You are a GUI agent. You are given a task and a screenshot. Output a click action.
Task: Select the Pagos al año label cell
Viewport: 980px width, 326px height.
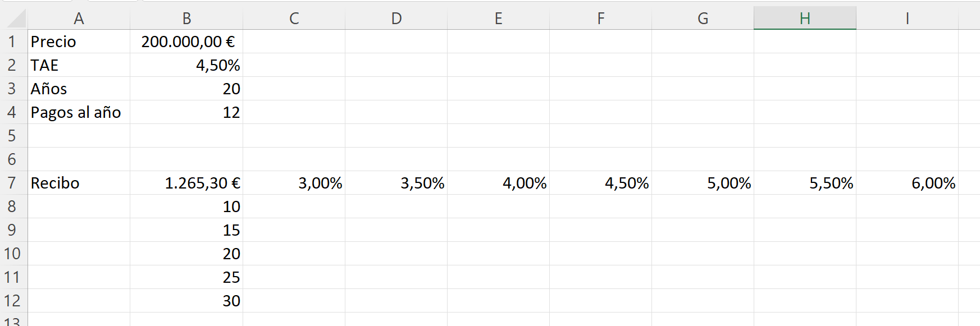79,112
